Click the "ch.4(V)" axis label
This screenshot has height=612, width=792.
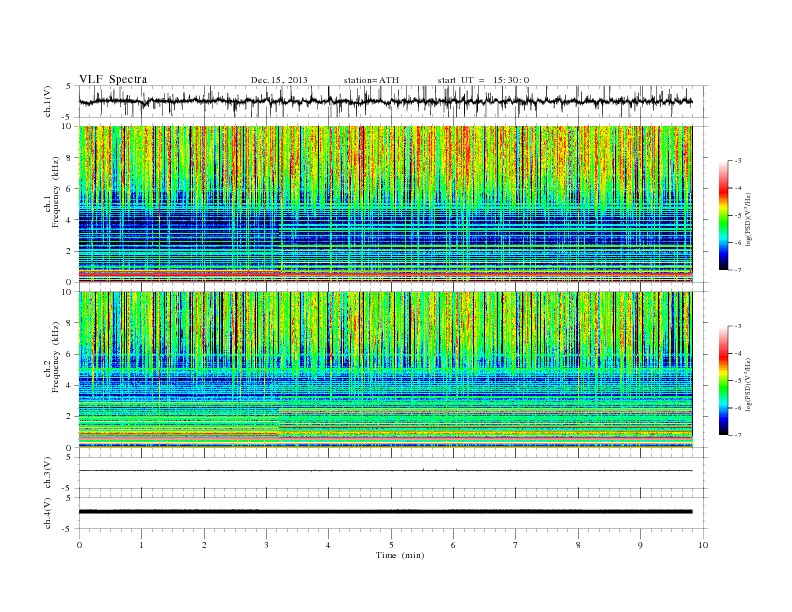48,513
